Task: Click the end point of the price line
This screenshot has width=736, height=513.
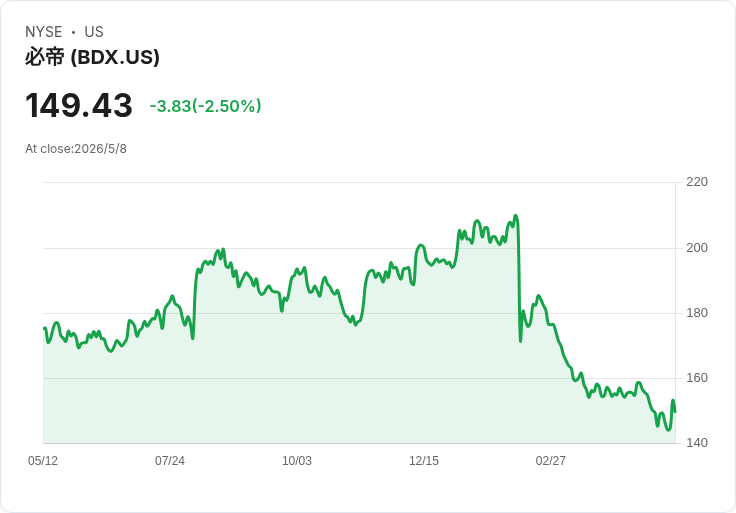Action: point(675,412)
